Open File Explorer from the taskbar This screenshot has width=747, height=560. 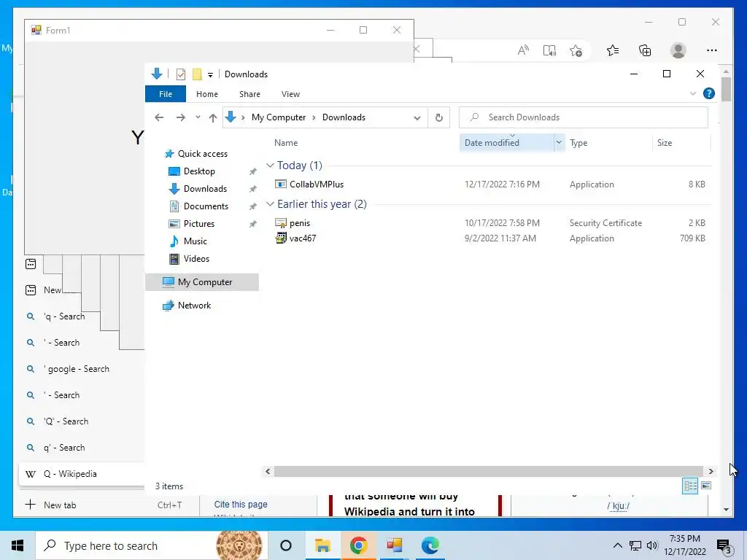tap(322, 545)
